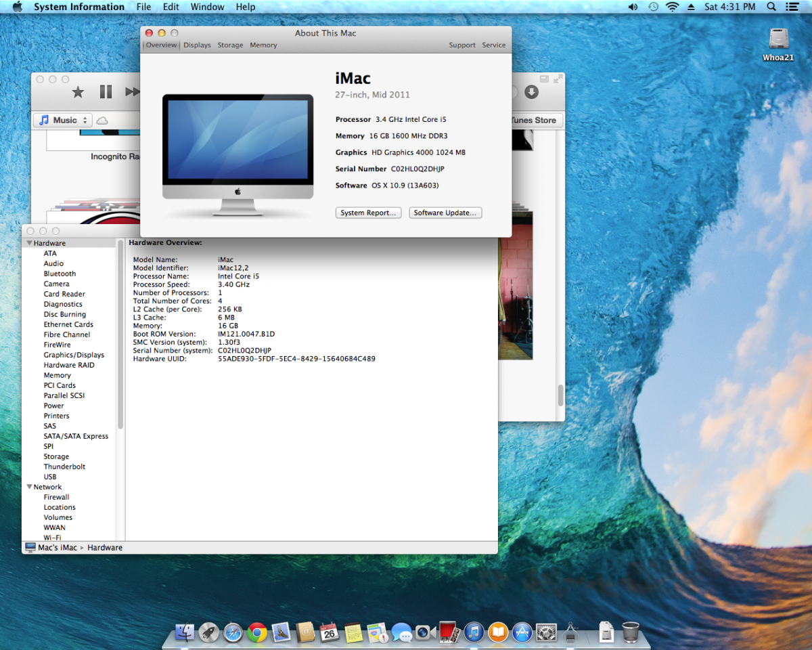Viewport: 812px width, 650px height.
Task: Click the System Report button
Action: (368, 213)
